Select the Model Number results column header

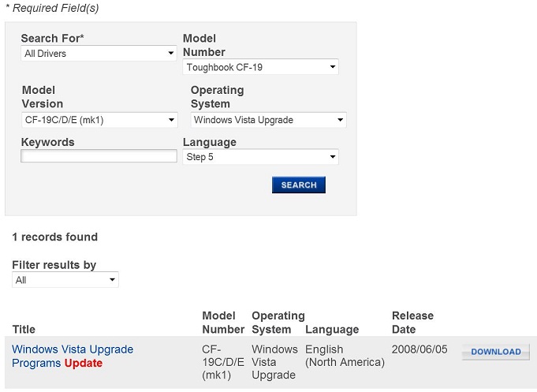pyautogui.click(x=223, y=323)
